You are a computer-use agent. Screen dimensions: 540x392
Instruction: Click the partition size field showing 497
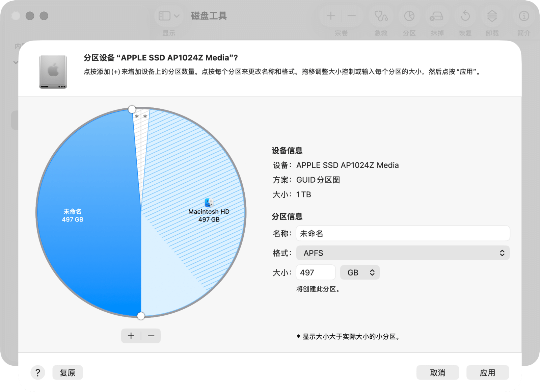coord(316,272)
